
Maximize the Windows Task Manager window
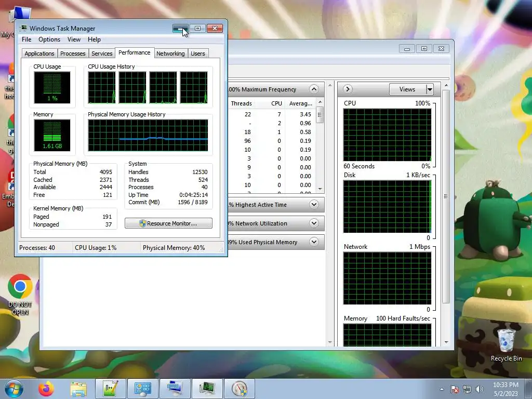click(197, 28)
